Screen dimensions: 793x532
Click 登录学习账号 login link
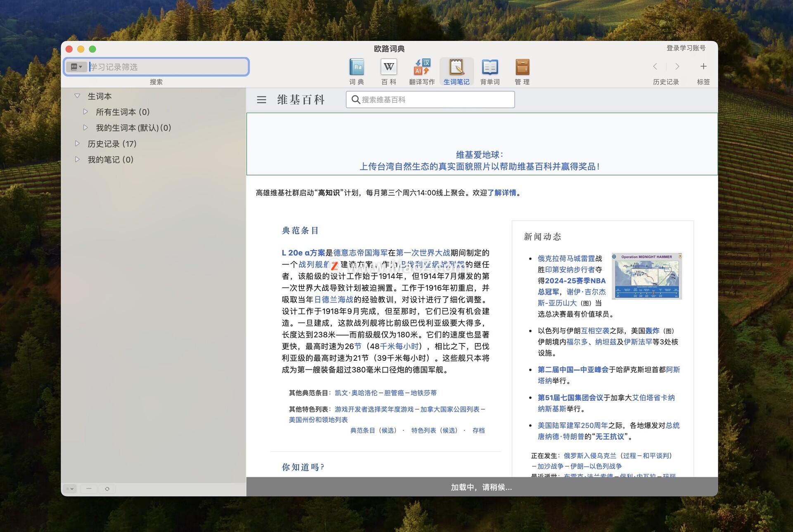(686, 48)
